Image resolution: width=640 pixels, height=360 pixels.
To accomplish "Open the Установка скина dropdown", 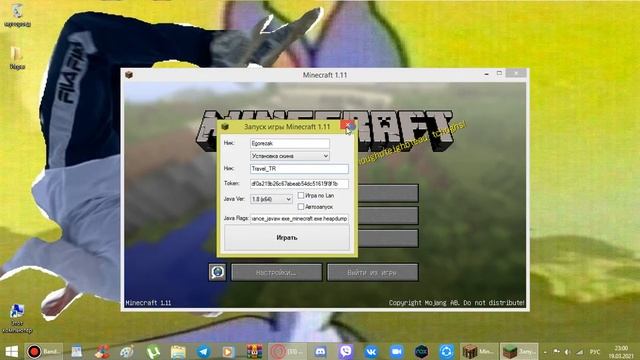I will coord(289,156).
